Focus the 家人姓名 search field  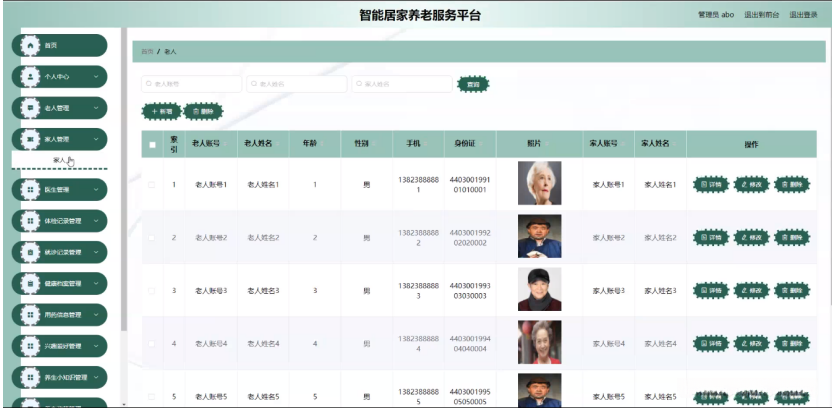(x=402, y=84)
